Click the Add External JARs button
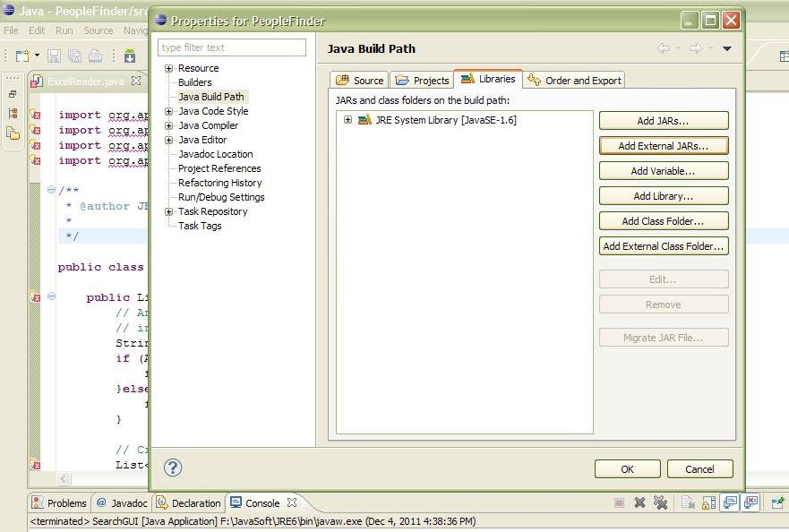Viewport: 789px width, 532px height. pyautogui.click(x=663, y=145)
